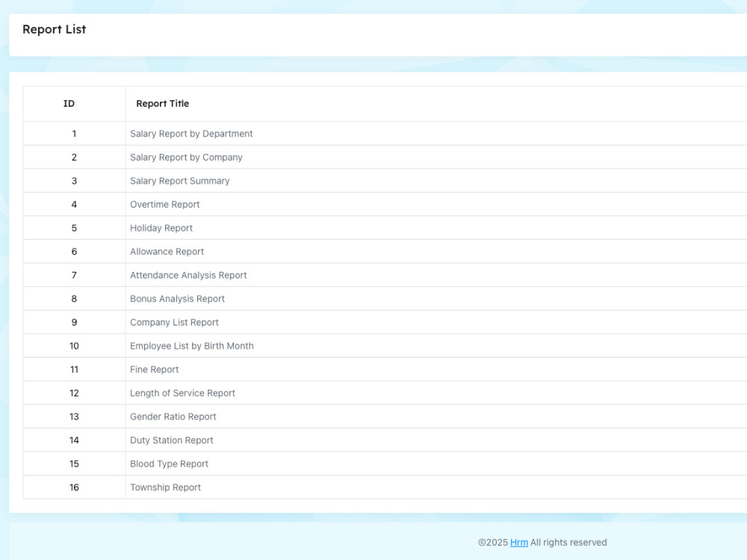Open the Hrm link in the footer
Image resolution: width=747 pixels, height=560 pixels.
[519, 542]
